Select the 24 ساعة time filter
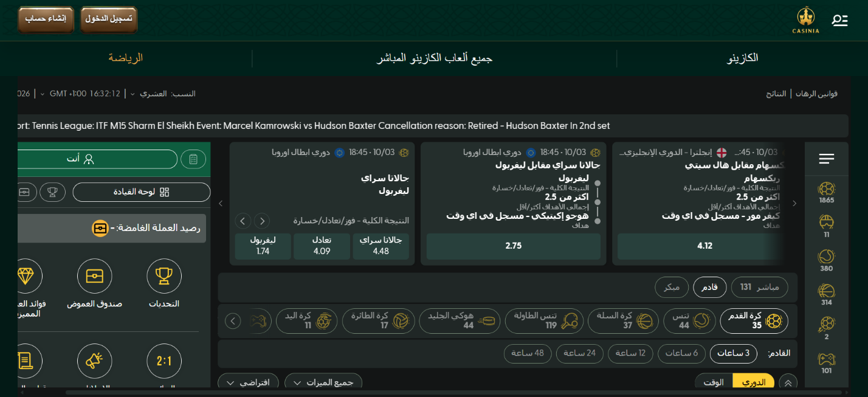Viewport: 868px width, 397px height. click(x=579, y=353)
